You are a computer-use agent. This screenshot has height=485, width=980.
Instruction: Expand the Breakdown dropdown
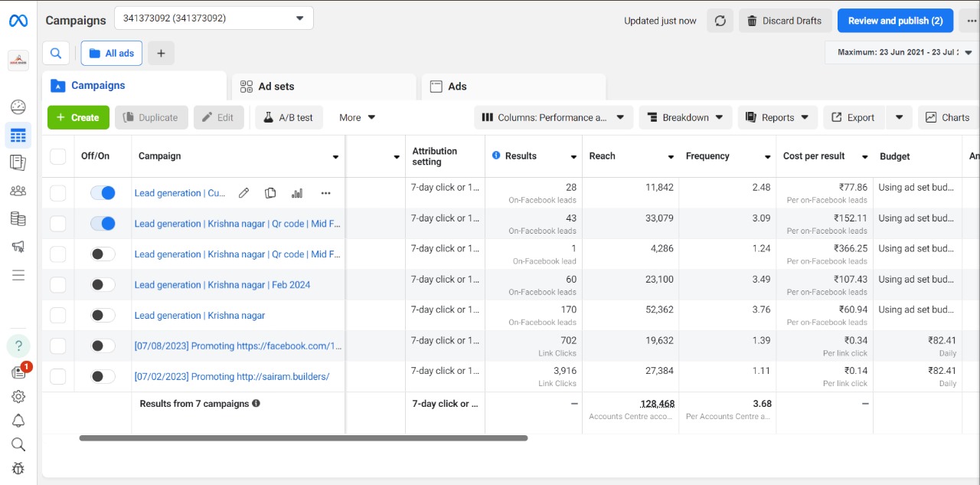click(685, 117)
